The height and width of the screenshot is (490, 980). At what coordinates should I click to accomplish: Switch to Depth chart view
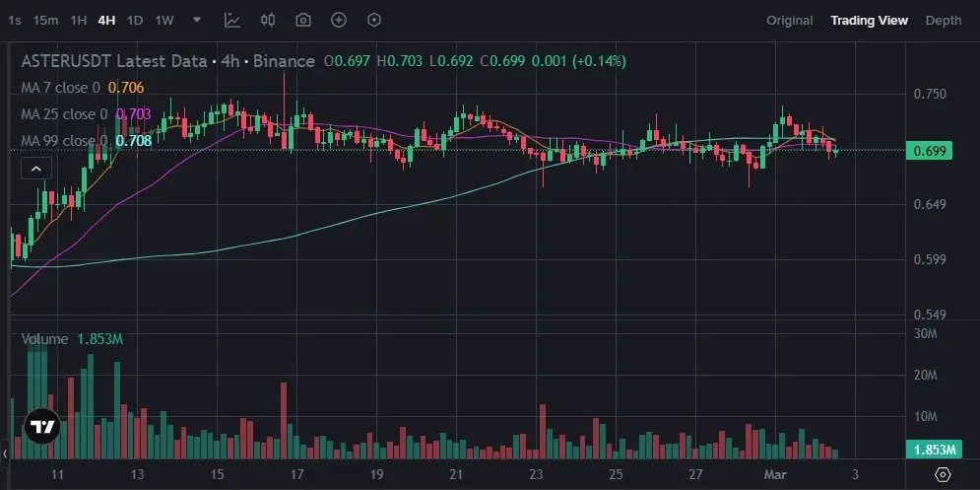[944, 20]
